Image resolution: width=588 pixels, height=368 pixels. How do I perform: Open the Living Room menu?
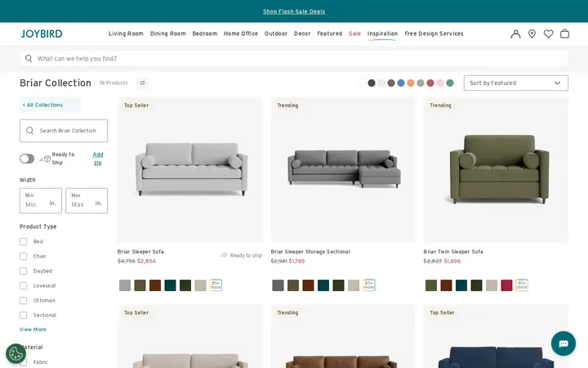[126, 34]
